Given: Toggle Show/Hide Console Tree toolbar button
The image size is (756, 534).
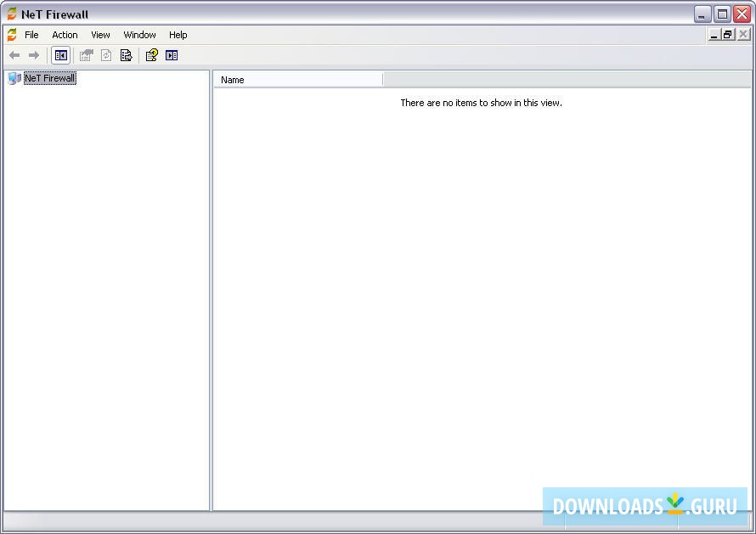Looking at the screenshot, I should point(61,55).
